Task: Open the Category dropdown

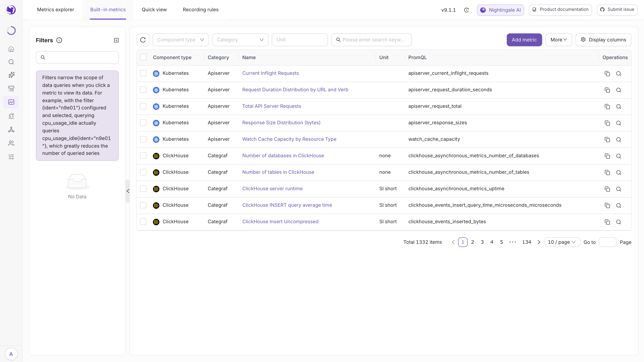Action: (x=240, y=40)
